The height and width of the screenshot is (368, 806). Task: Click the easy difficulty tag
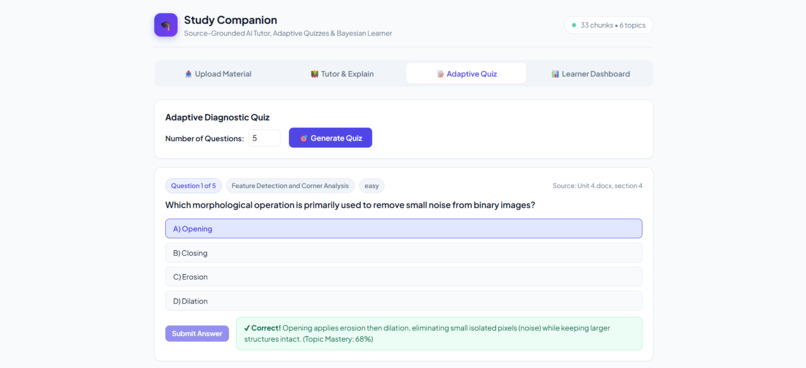point(372,186)
